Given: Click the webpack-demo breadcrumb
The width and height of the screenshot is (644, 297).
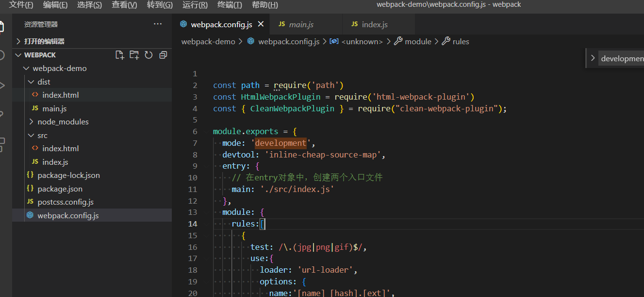Looking at the screenshot, I should tap(208, 42).
